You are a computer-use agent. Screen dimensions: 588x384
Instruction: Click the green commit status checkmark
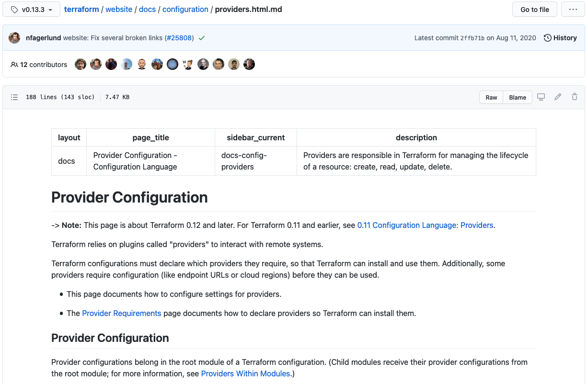[202, 38]
